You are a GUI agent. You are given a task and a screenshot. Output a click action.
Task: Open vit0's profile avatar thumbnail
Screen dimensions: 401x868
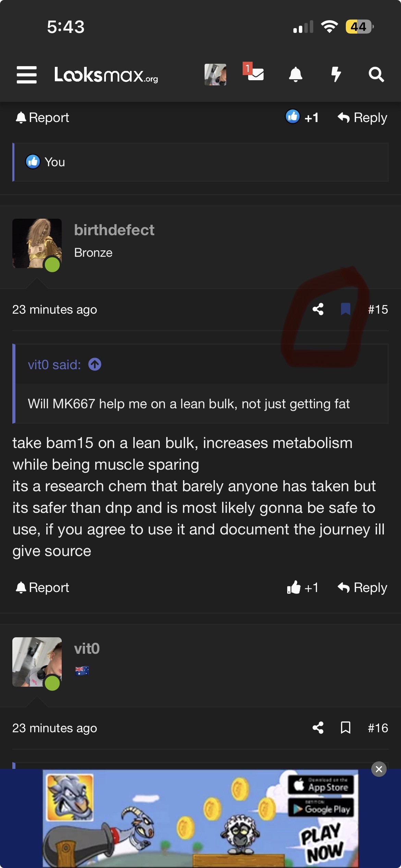click(x=37, y=662)
